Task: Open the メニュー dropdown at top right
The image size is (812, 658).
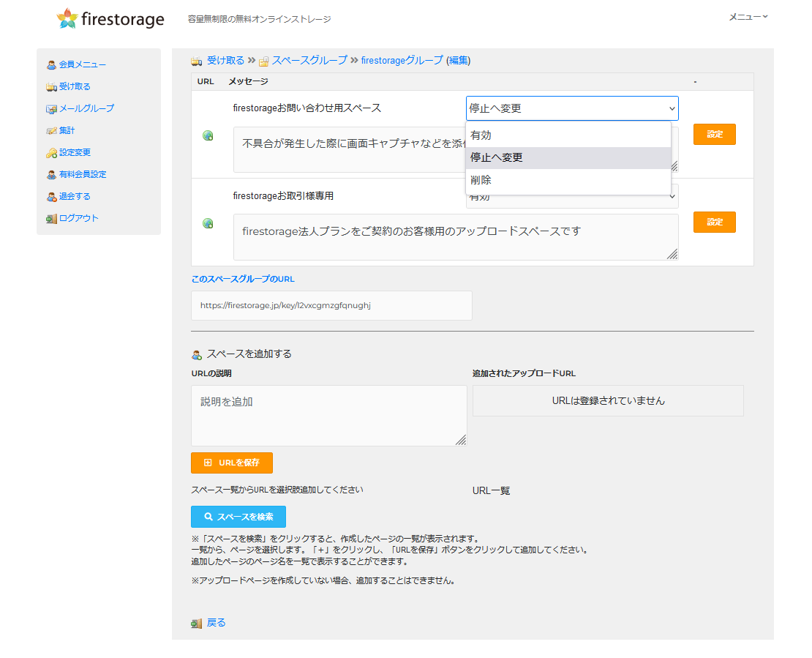Action: pyautogui.click(x=748, y=17)
